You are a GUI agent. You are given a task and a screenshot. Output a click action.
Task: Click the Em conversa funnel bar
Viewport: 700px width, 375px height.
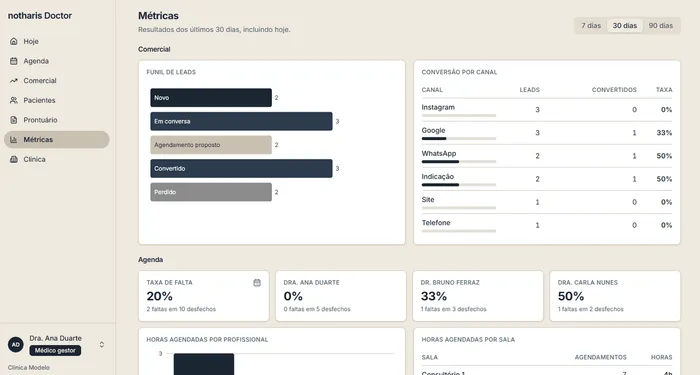click(241, 121)
